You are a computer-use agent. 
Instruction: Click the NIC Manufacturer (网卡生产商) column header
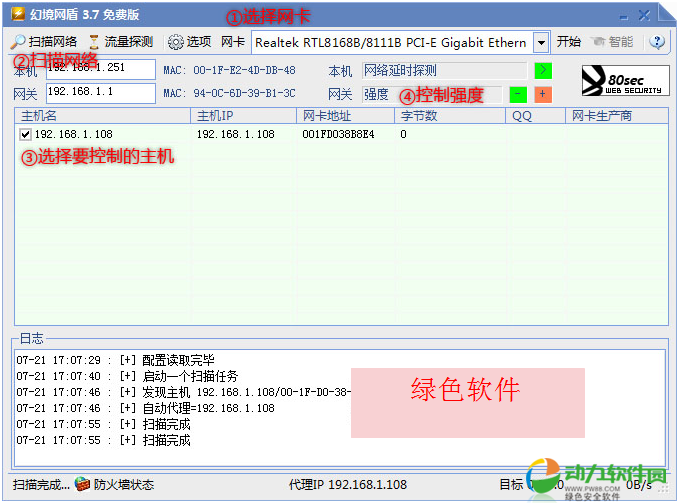coord(615,116)
